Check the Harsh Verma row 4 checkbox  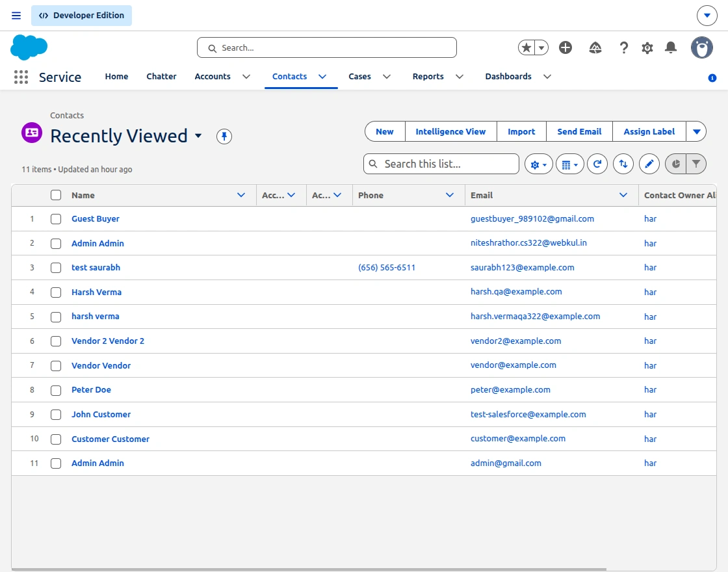click(x=56, y=292)
